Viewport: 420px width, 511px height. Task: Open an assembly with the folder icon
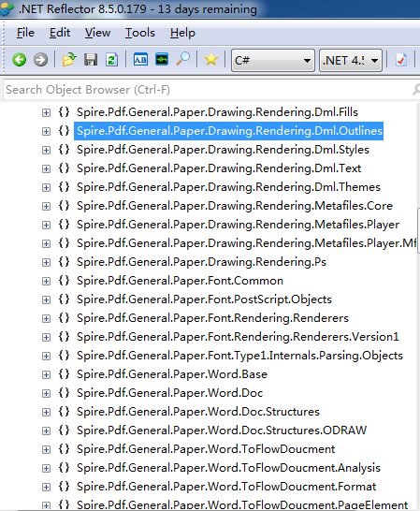[x=69, y=60]
